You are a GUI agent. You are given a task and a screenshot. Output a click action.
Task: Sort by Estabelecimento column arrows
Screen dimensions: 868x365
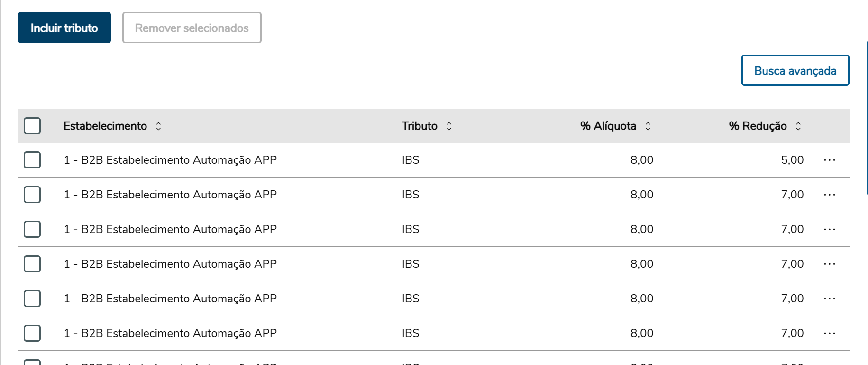(159, 126)
